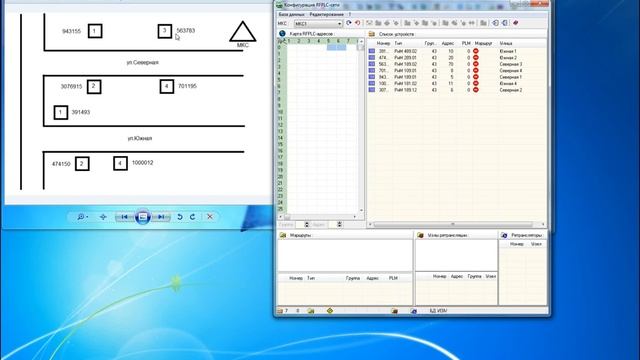640x360 pixels.
Task: Select the device row with street Северная 1
Action: [x=456, y=77]
